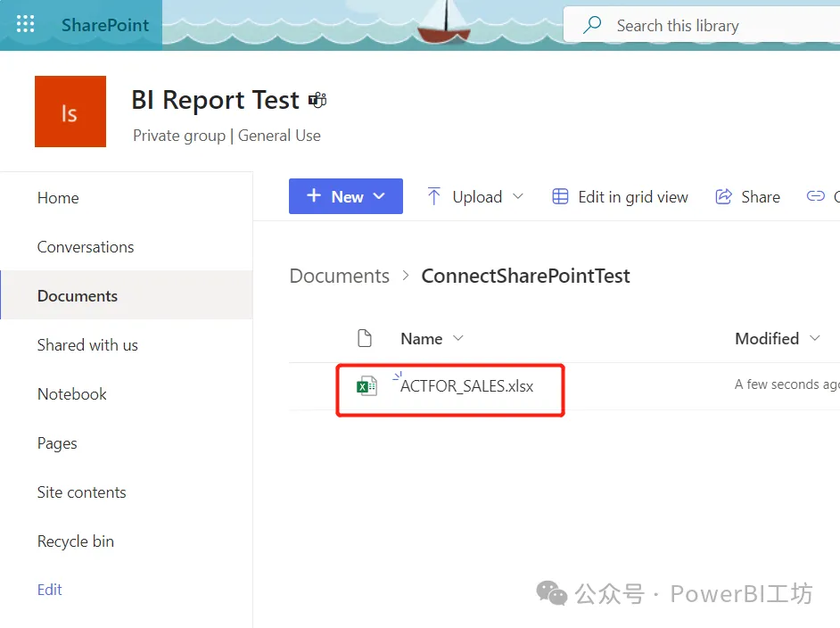Click the file type column header icon
The width and height of the screenshot is (840, 628).
point(365,338)
